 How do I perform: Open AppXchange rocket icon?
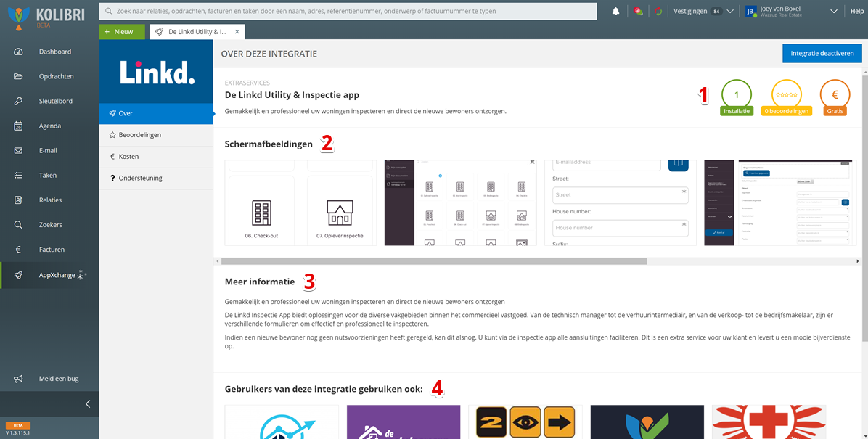[x=18, y=275]
